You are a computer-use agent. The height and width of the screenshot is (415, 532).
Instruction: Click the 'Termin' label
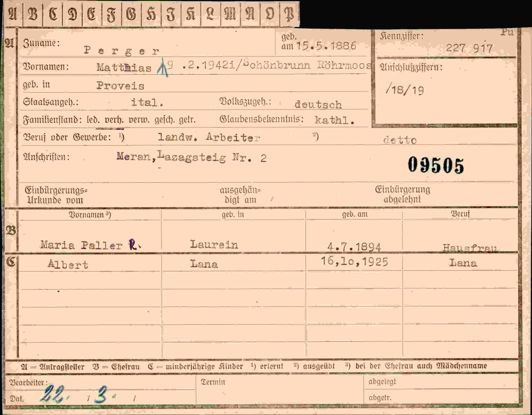(x=213, y=382)
